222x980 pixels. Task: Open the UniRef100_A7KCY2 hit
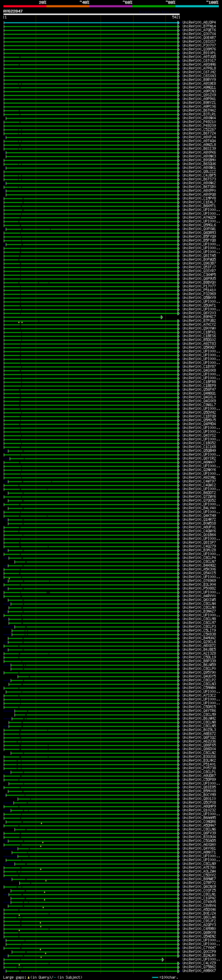[x=199, y=324]
